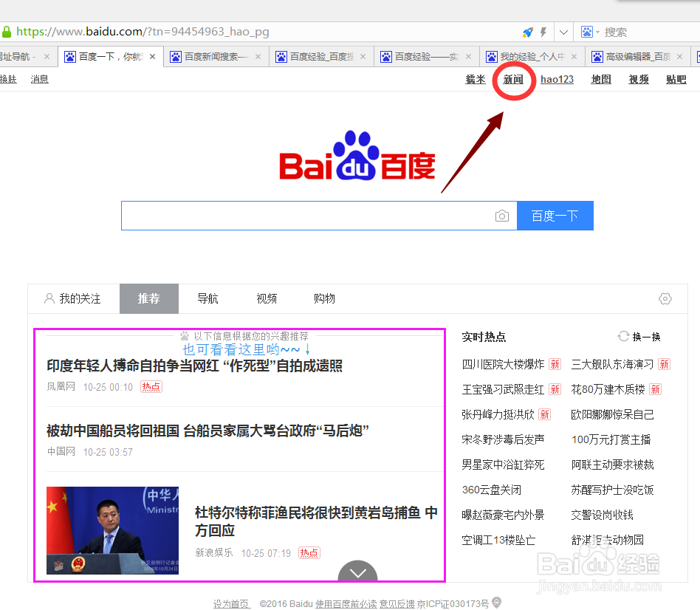Open hot topic 360云盘关闭
Image resolution: width=700 pixels, height=610 pixels.
tap(492, 490)
